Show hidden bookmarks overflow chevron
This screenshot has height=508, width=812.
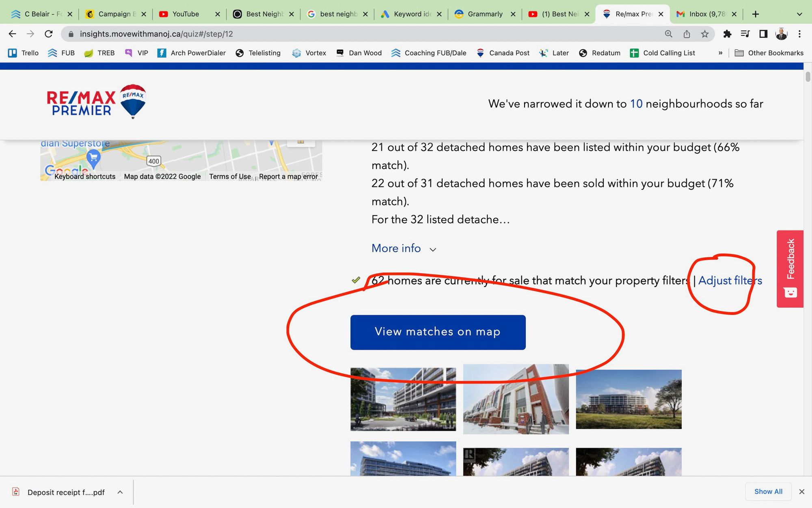(720, 53)
